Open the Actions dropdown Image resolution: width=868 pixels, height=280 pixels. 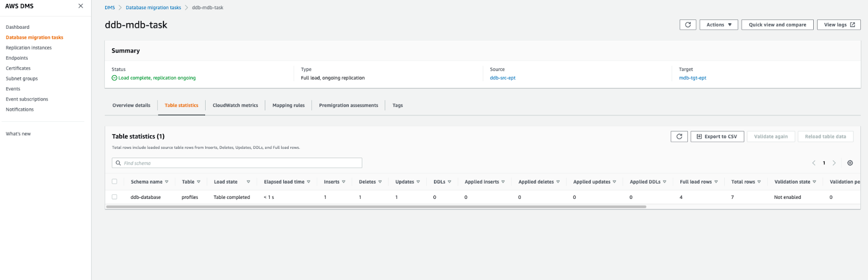click(719, 25)
